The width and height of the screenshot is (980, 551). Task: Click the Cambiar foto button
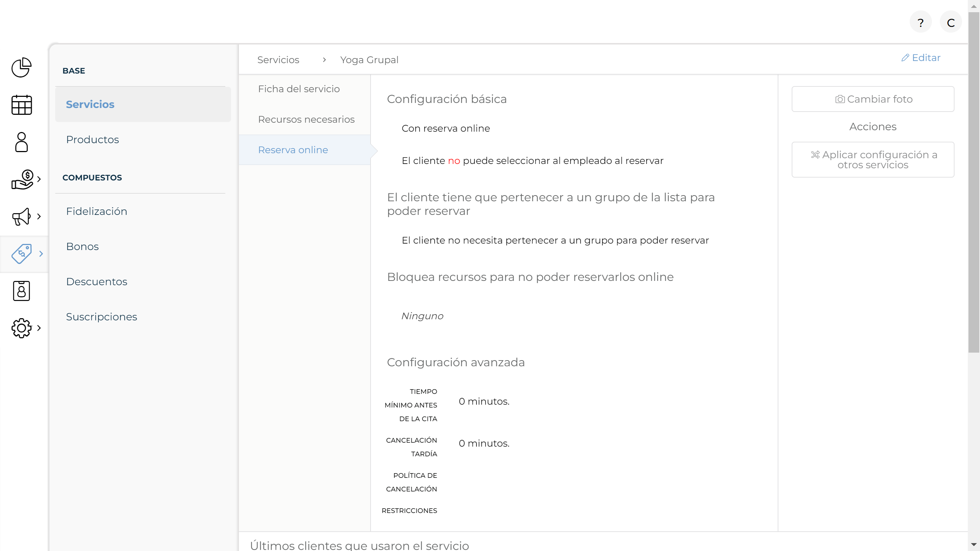coord(873,99)
